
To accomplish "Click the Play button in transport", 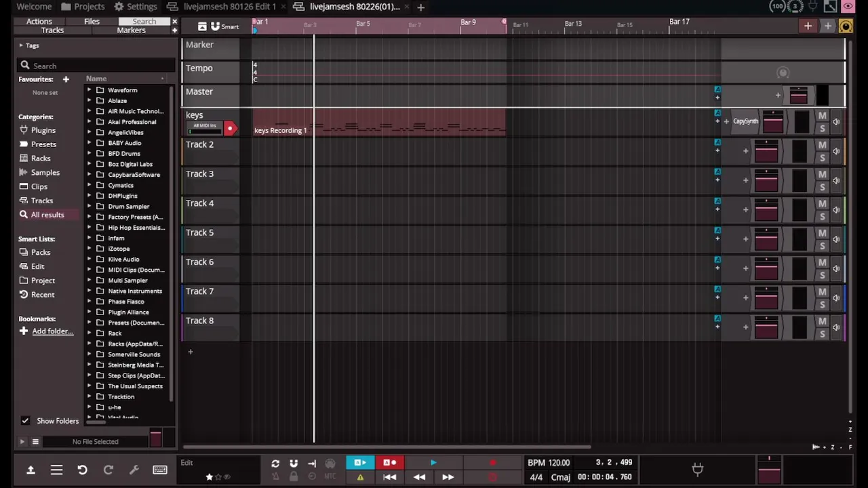I will click(x=433, y=463).
